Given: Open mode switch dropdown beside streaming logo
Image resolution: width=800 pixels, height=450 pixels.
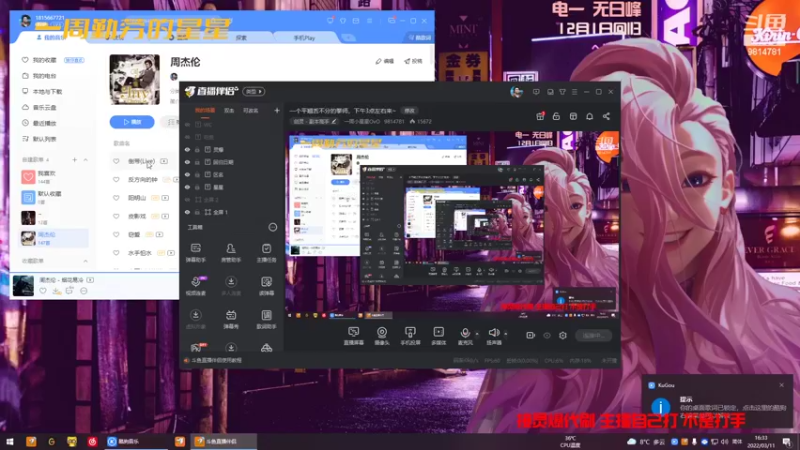Looking at the screenshot, I should (x=254, y=91).
